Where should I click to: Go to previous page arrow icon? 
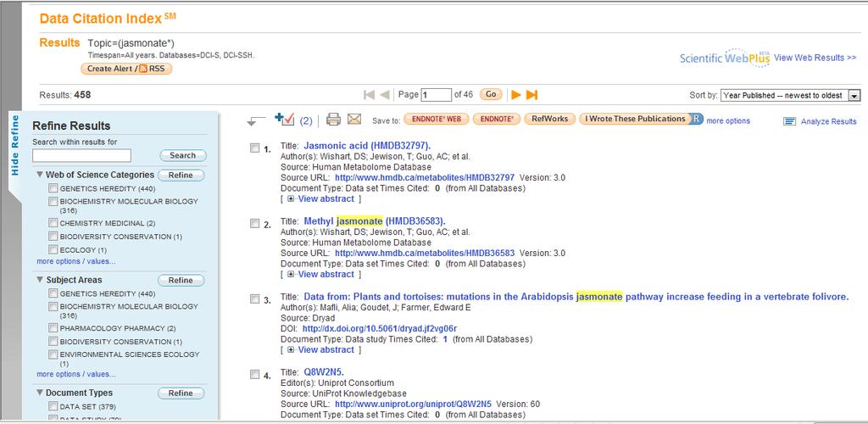coord(385,95)
